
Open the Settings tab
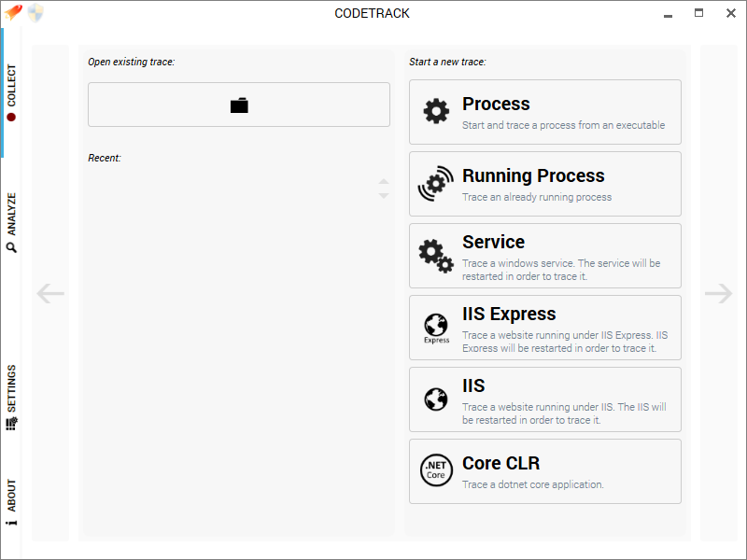(x=11, y=398)
